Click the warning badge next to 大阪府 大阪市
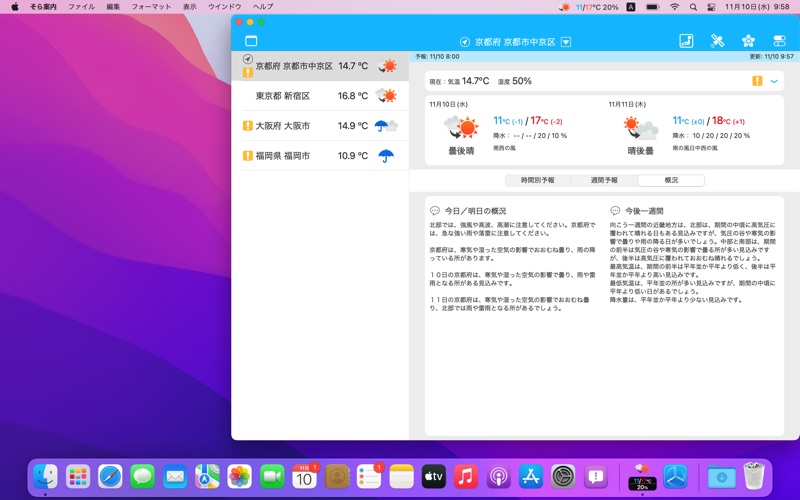This screenshot has height=500, width=800. tap(247, 126)
